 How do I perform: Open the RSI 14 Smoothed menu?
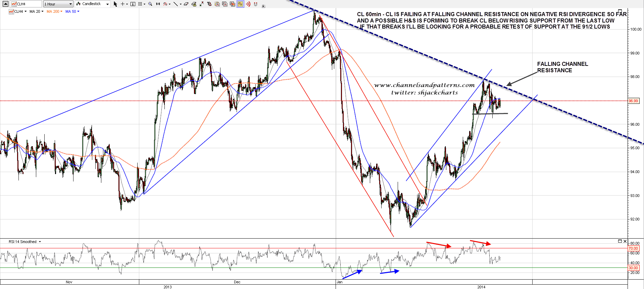click(25, 242)
